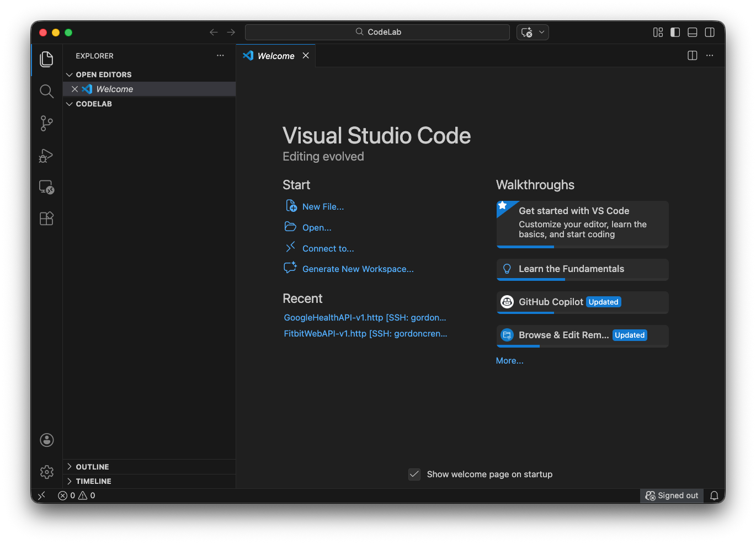Open Explorer views and more actions menu
The image size is (756, 544).
pyautogui.click(x=220, y=56)
